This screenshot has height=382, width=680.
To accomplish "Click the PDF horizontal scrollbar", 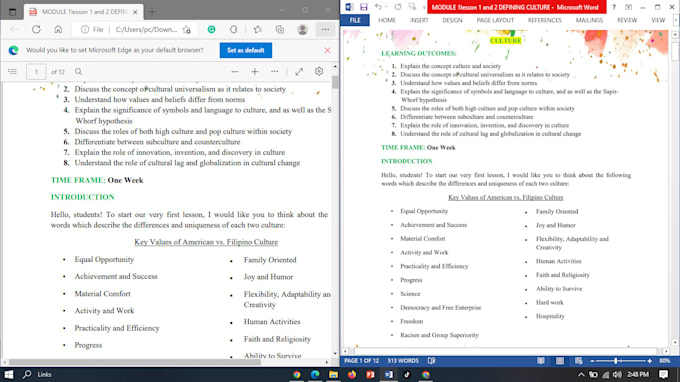I will (134, 362).
